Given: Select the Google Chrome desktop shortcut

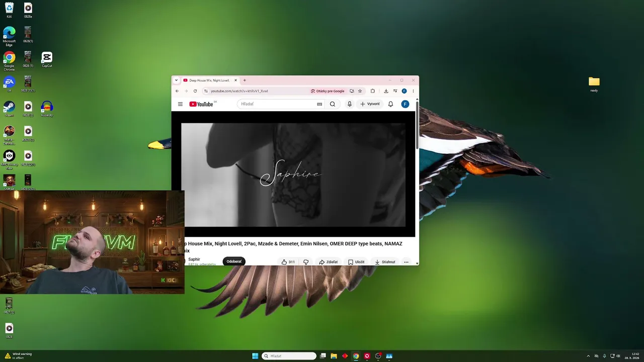Looking at the screenshot, I should [9, 61].
